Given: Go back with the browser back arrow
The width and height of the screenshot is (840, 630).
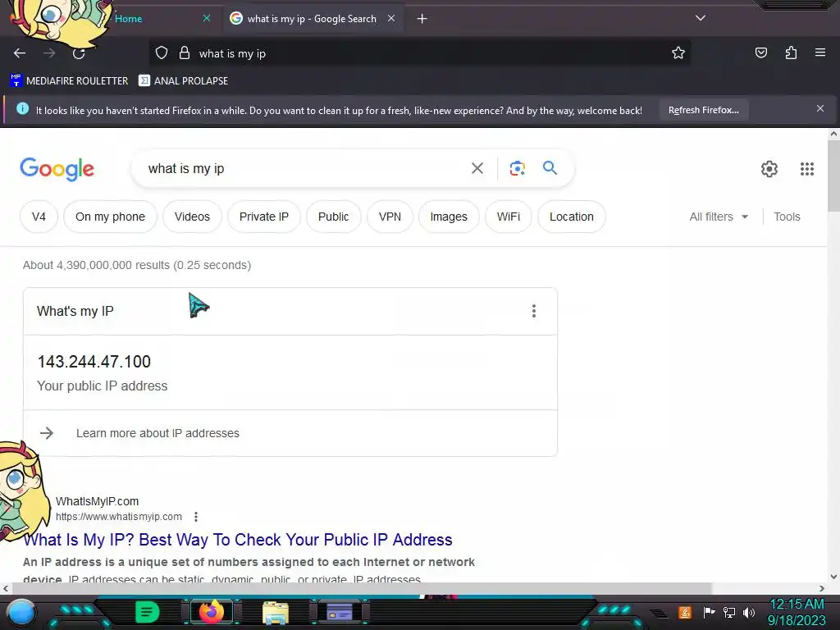Looking at the screenshot, I should [20, 53].
